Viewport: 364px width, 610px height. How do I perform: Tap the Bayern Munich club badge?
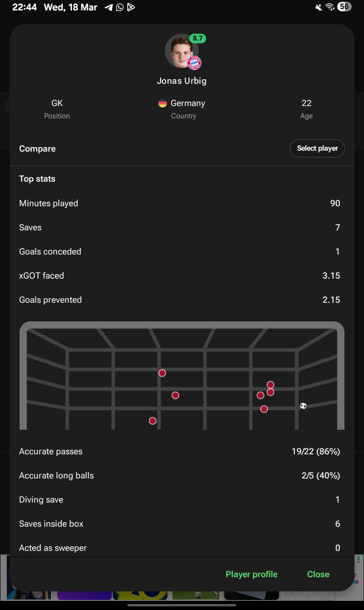194,63
